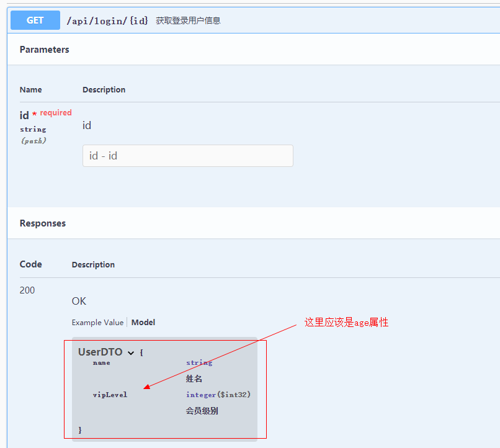This screenshot has height=448, width=500.
Task: Click the 姓名 description text
Action: point(194,379)
